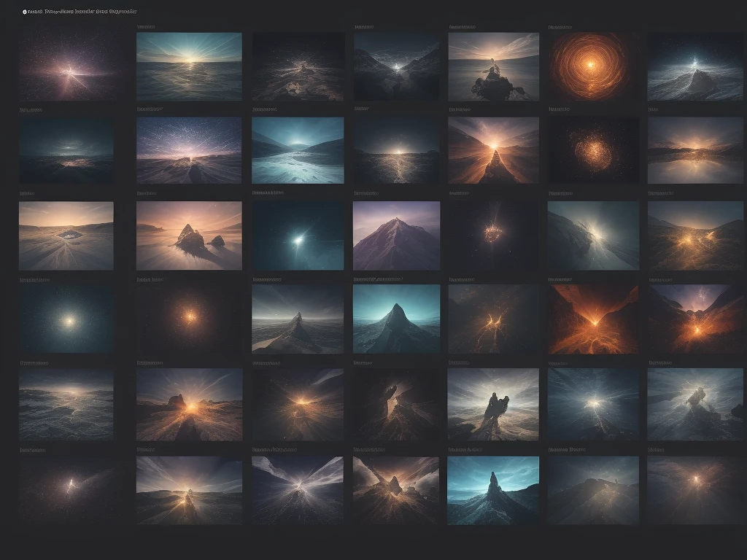Select the orange pyramid peak with sun thumbnail
This screenshot has height=560, width=747.
[x=493, y=150]
